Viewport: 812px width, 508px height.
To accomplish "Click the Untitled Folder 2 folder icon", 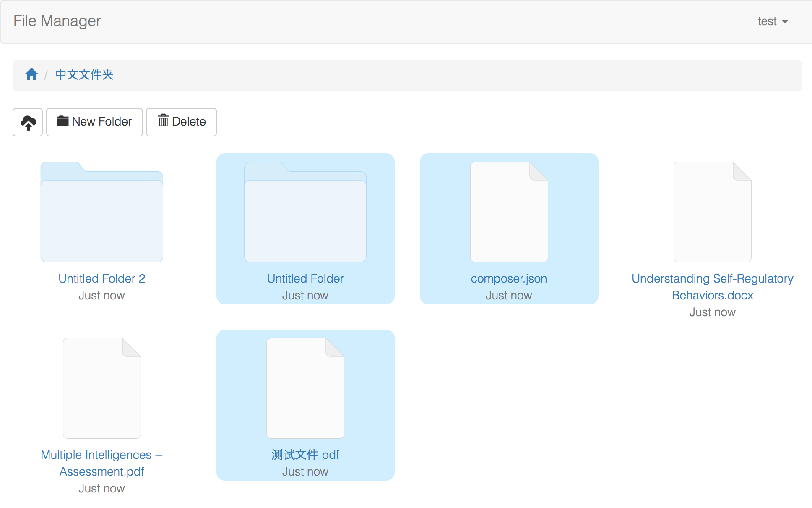I will click(101, 212).
